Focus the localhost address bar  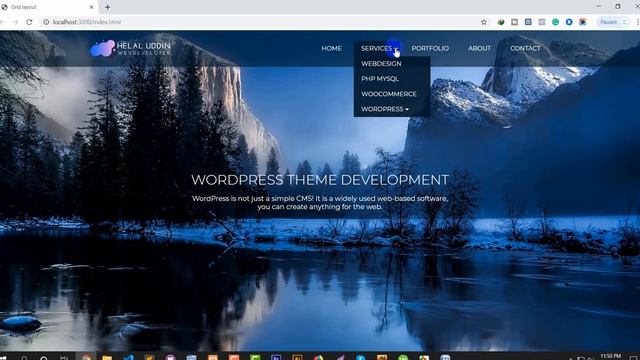261,22
